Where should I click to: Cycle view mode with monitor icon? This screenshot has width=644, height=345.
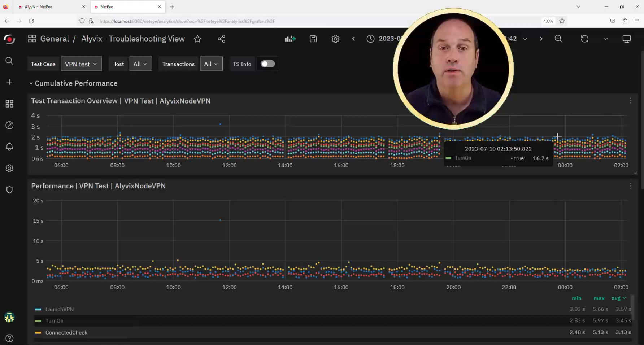click(x=627, y=39)
